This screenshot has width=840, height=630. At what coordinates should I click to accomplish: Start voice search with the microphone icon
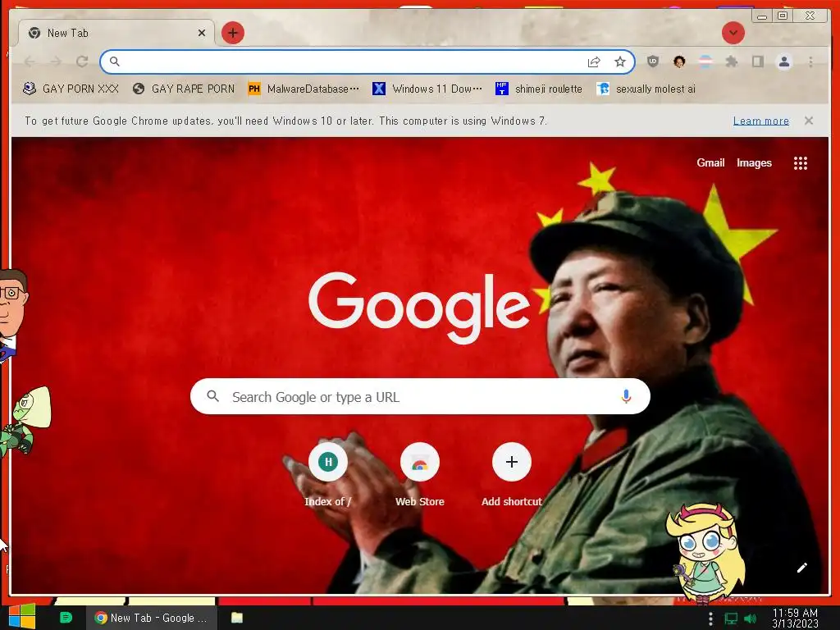click(x=626, y=396)
